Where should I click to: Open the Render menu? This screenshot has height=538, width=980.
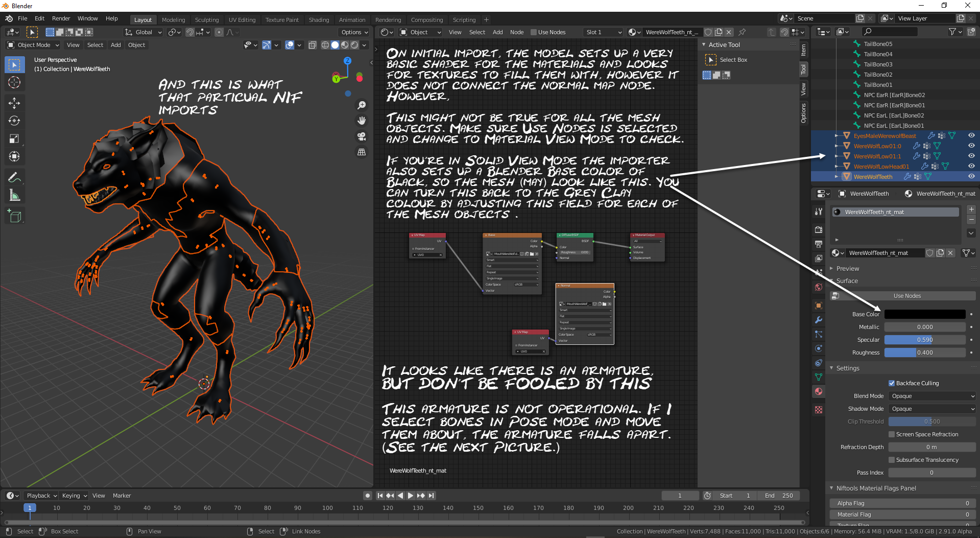tap(61, 18)
